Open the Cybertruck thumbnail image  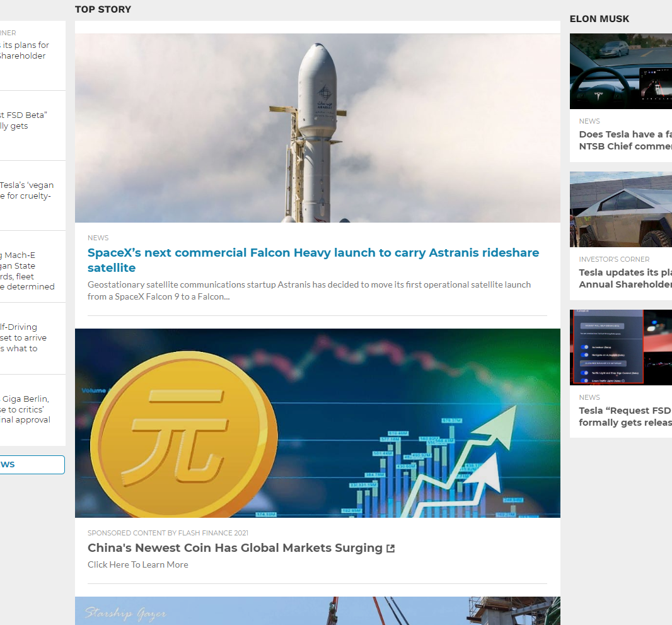[621, 209]
